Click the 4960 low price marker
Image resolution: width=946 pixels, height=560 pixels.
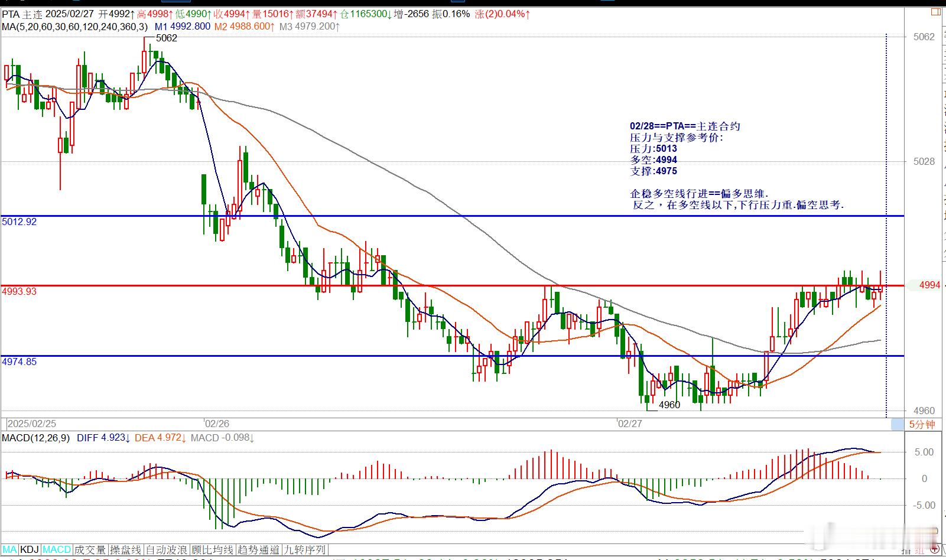pyautogui.click(x=669, y=405)
